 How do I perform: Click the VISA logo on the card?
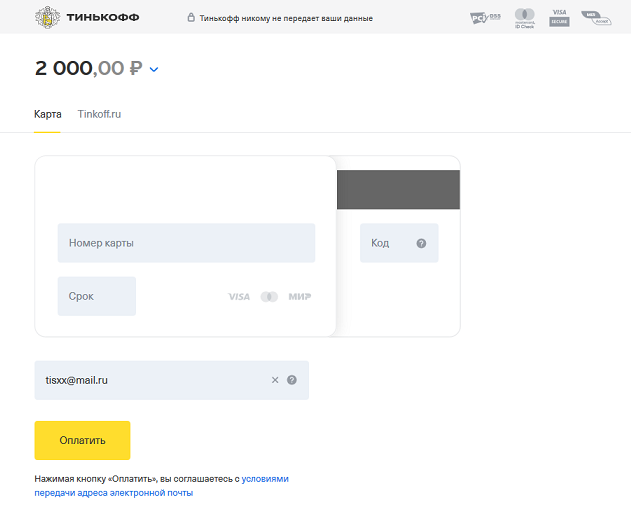click(x=239, y=297)
